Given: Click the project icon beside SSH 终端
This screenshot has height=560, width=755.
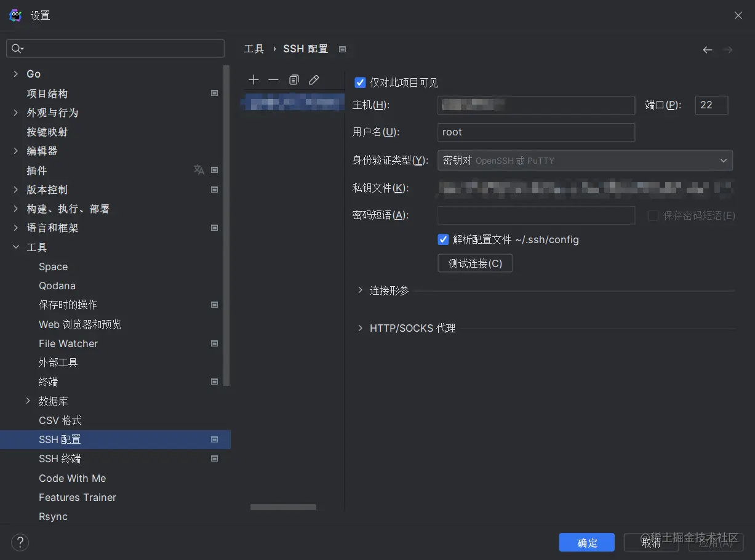Looking at the screenshot, I should 215,458.
